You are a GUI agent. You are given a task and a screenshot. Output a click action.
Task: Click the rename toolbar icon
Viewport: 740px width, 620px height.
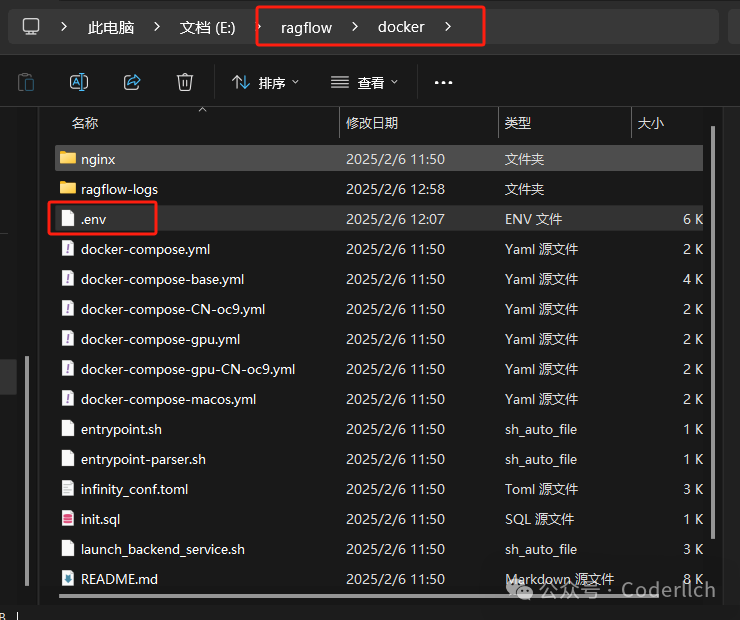pyautogui.click(x=79, y=82)
